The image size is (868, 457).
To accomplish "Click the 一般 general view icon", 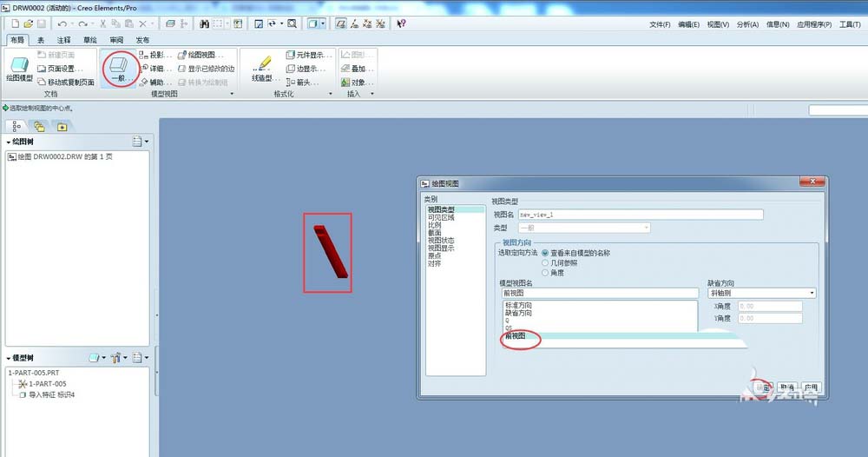I will 119,70.
